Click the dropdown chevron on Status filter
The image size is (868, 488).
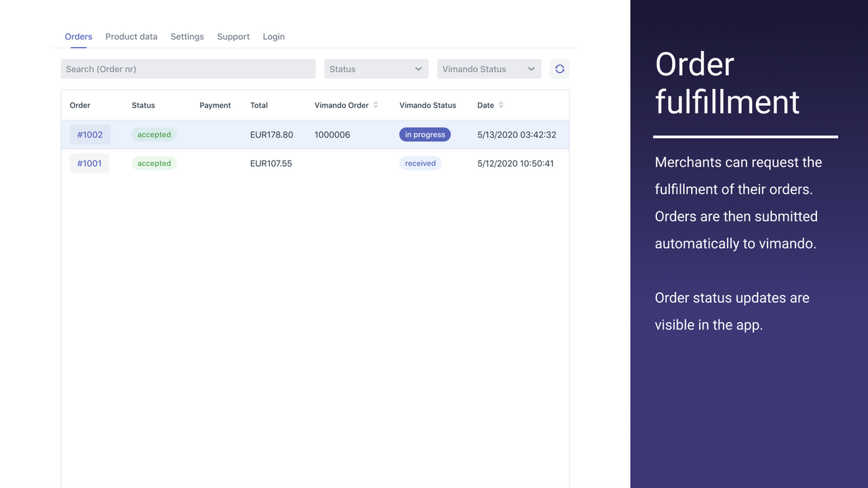[x=419, y=68]
